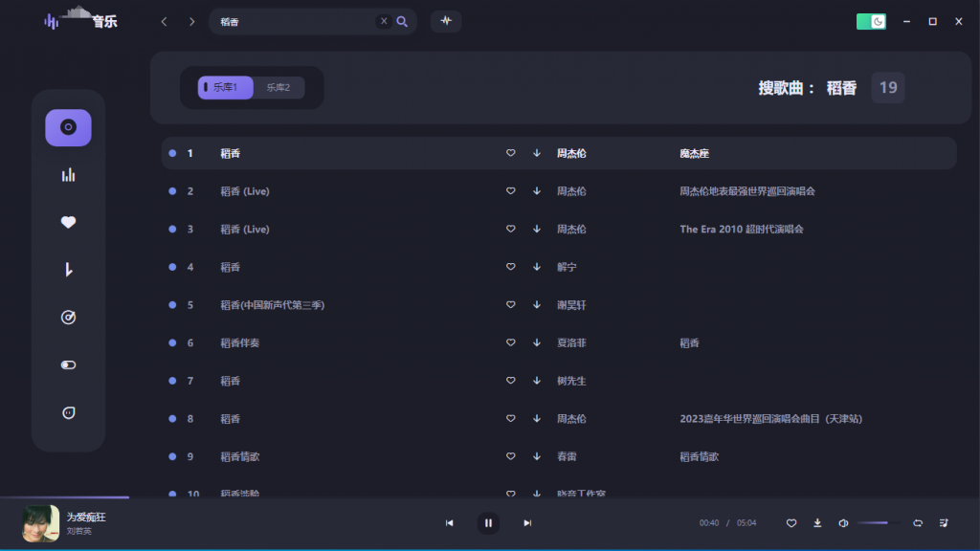This screenshot has height=551, width=980.
Task: Select the downloads icon in the sidebar
Action: (67, 270)
